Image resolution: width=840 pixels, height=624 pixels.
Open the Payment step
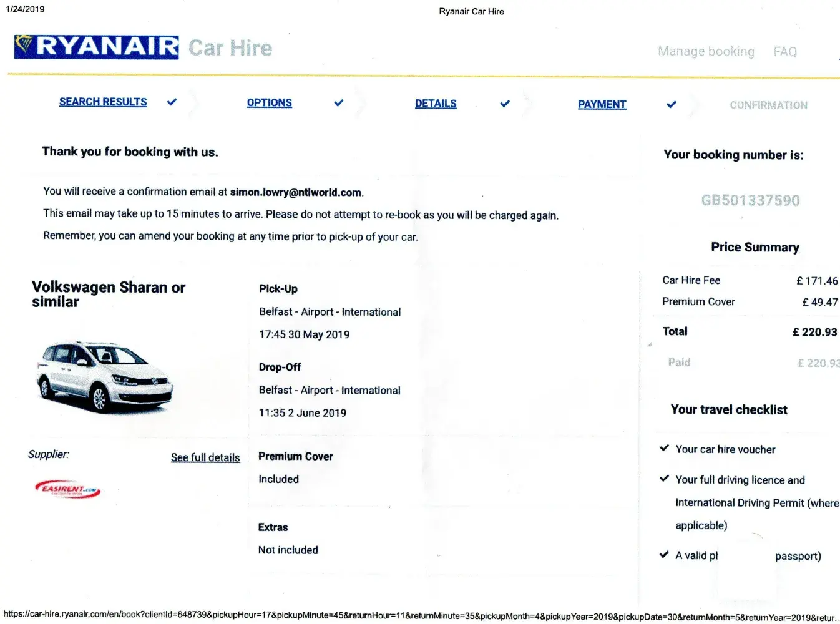coord(602,104)
